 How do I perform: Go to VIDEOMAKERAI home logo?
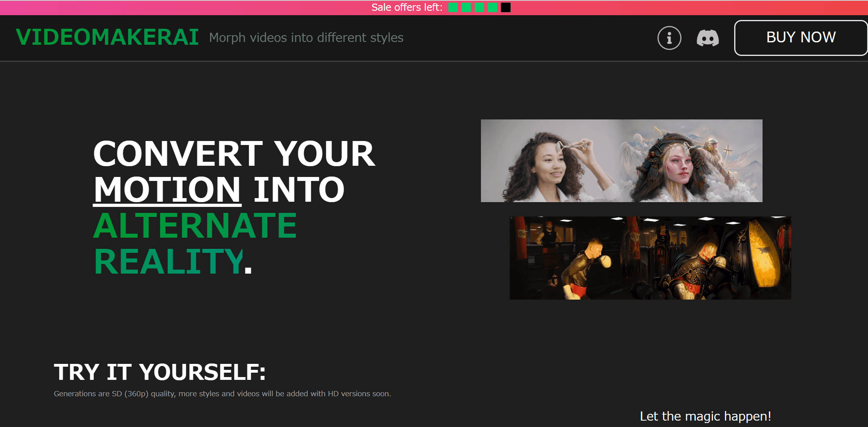pos(107,37)
